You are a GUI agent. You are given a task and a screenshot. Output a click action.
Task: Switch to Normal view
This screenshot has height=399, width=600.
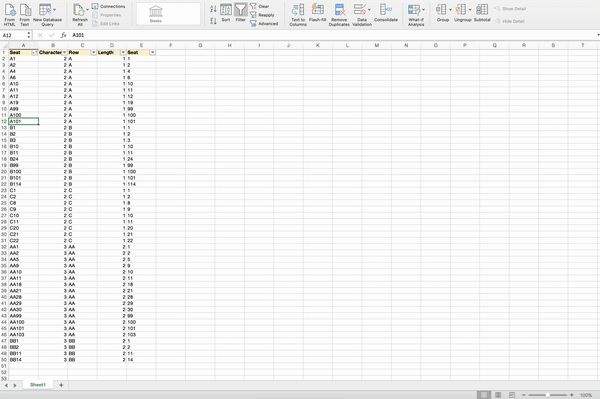[484, 395]
